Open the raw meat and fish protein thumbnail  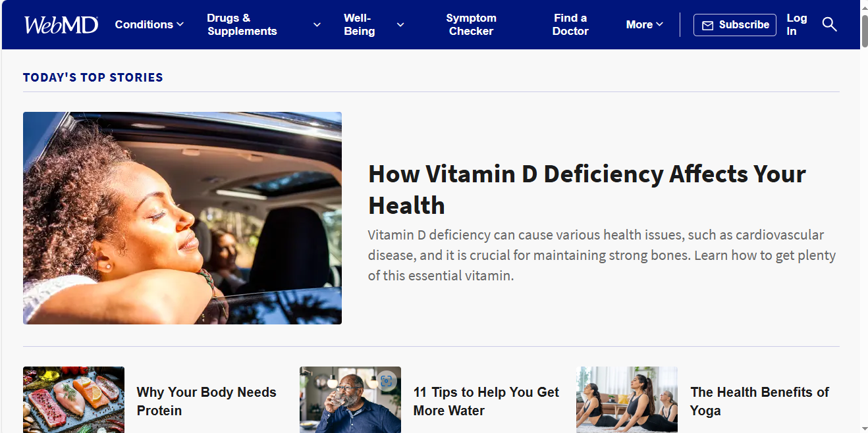point(74,399)
